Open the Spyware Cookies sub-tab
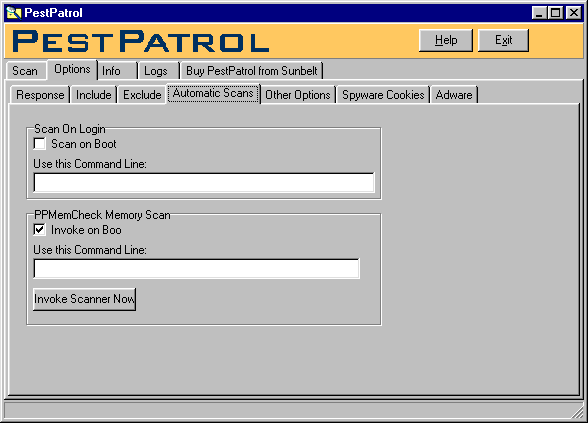Viewport: 588px width, 423px height. (383, 95)
